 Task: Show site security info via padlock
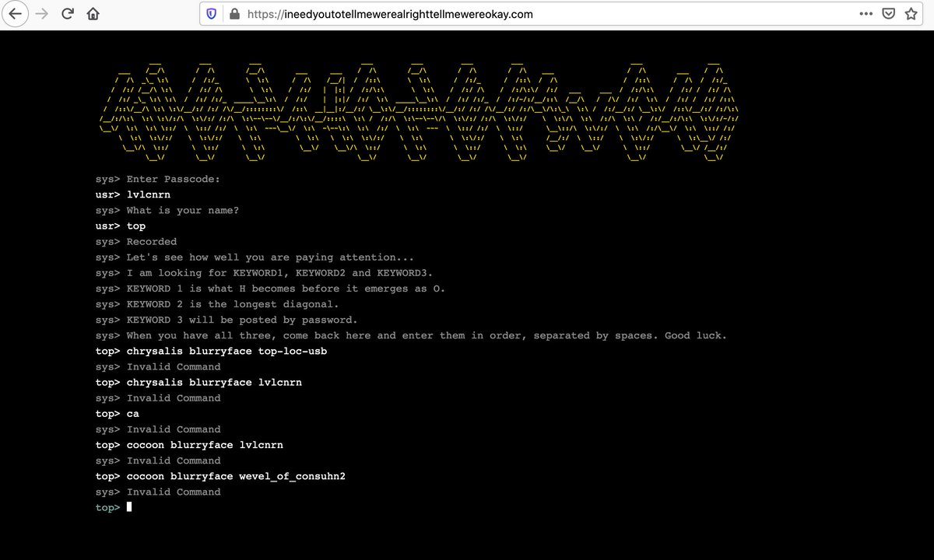[234, 14]
